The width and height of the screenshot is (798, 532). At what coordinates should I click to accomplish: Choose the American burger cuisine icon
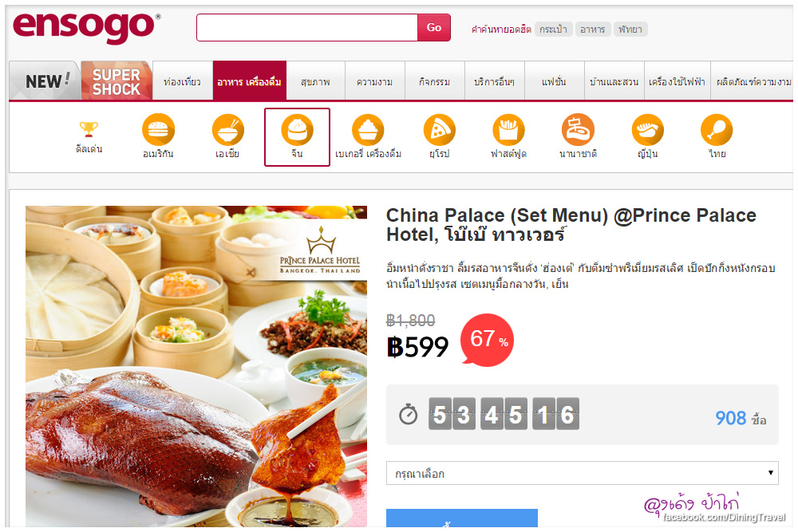[x=158, y=130]
